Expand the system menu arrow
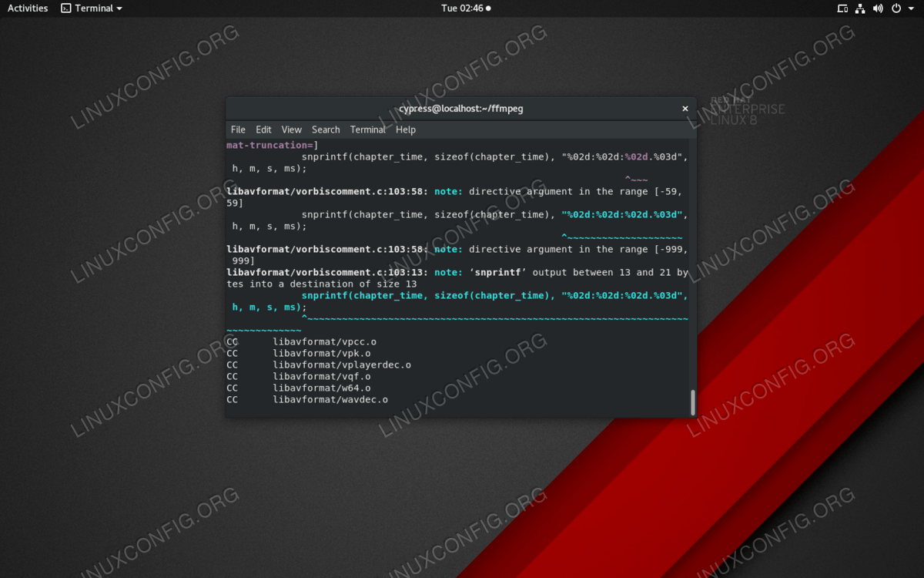 (x=912, y=8)
